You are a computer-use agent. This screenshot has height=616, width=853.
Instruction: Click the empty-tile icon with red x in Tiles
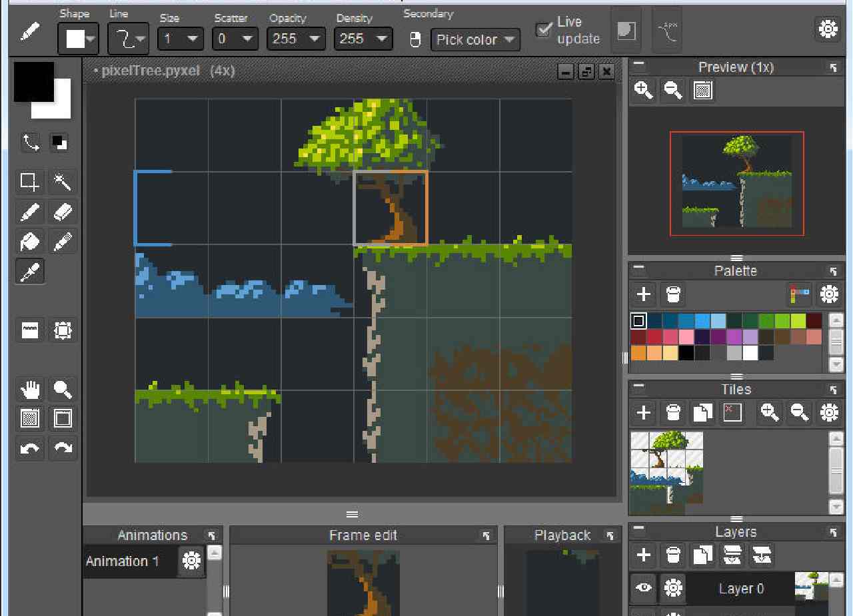point(732,412)
